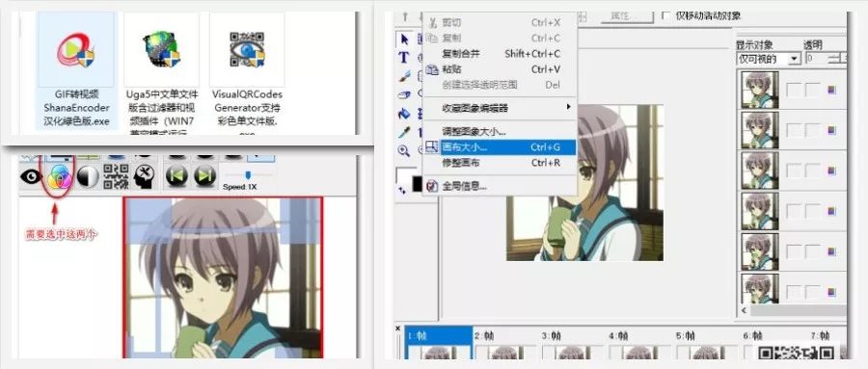Open the head-with-tools settings icon
This screenshot has width=868, height=369.
[144, 176]
